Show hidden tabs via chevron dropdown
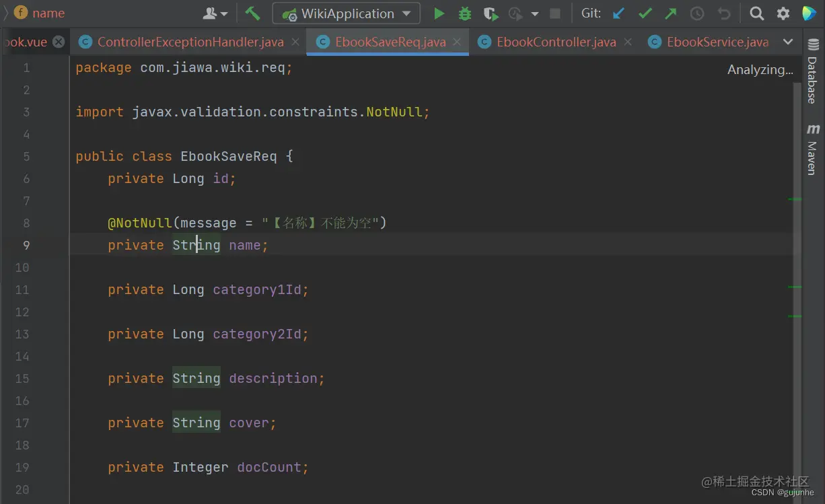 point(788,42)
